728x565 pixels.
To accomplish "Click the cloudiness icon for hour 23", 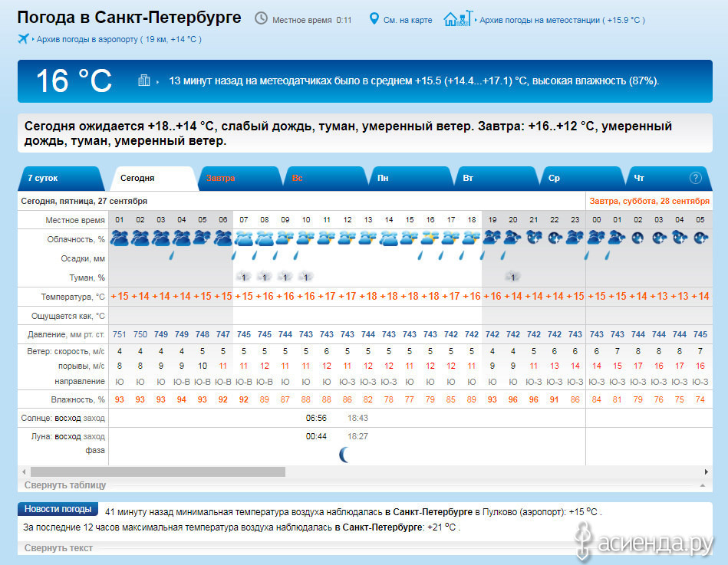I will [575, 238].
